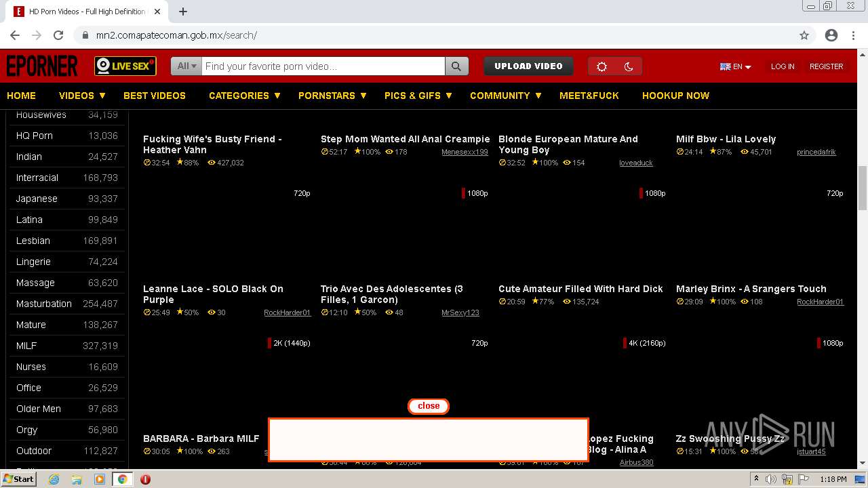Viewport: 868px width, 488px height.
Task: Open the Chrome three-dot menu
Action: [x=853, y=35]
